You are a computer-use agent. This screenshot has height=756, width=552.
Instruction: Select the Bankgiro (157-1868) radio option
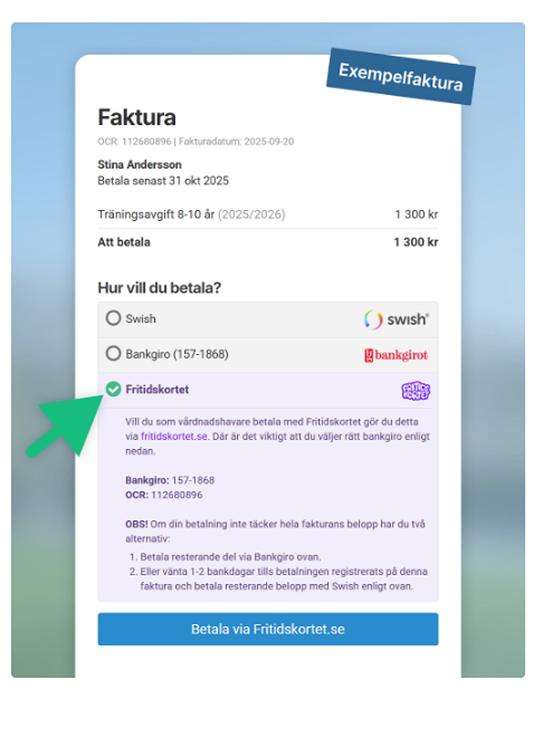point(113,353)
